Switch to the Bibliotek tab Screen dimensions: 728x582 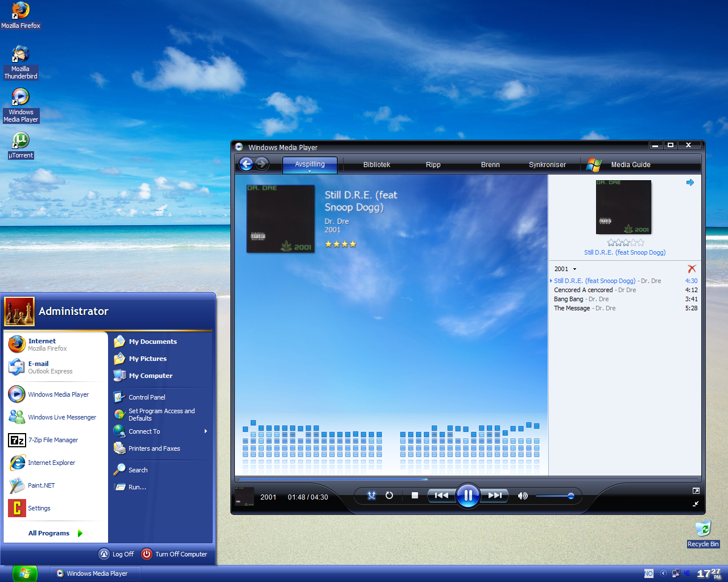pyautogui.click(x=377, y=165)
